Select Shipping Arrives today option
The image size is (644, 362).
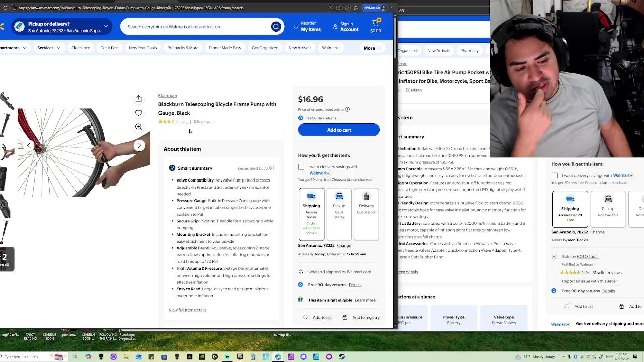311,214
